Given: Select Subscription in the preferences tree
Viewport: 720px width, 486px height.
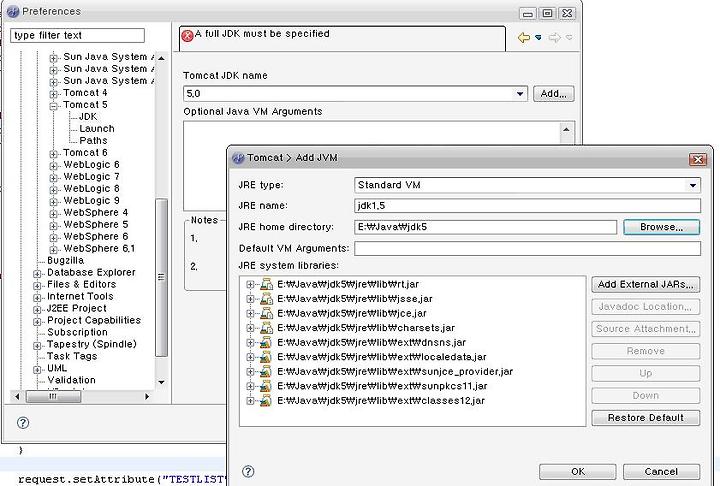Looking at the screenshot, I should click(77, 332).
